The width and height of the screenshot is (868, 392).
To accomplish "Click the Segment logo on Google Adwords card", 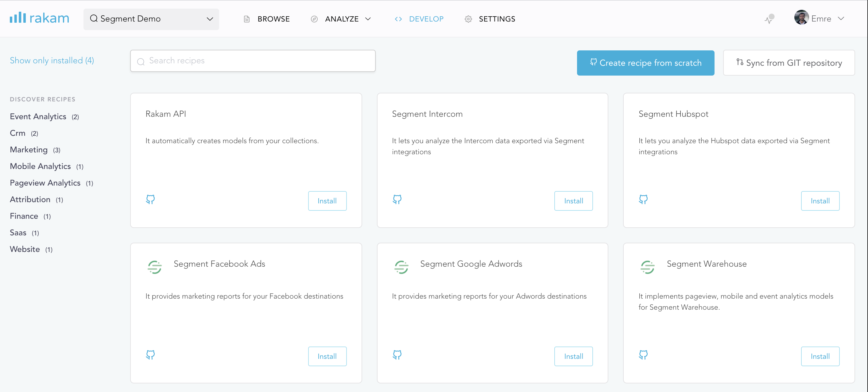I will tap(401, 267).
